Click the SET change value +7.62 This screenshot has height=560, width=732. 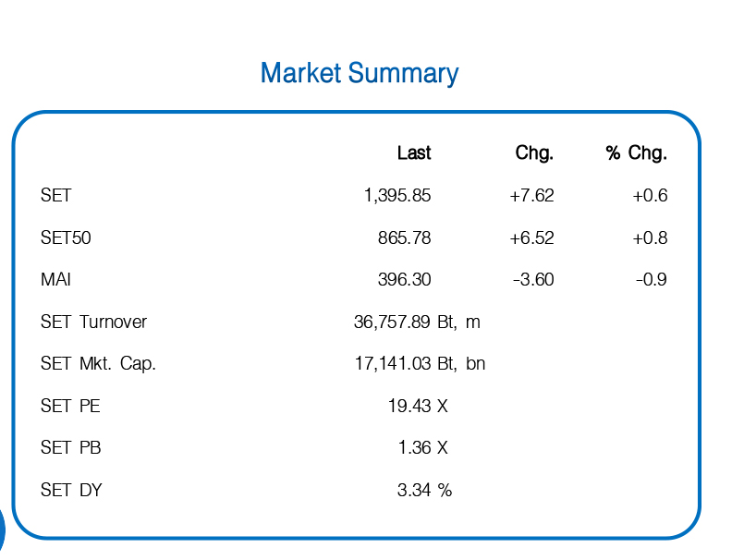coord(531,196)
